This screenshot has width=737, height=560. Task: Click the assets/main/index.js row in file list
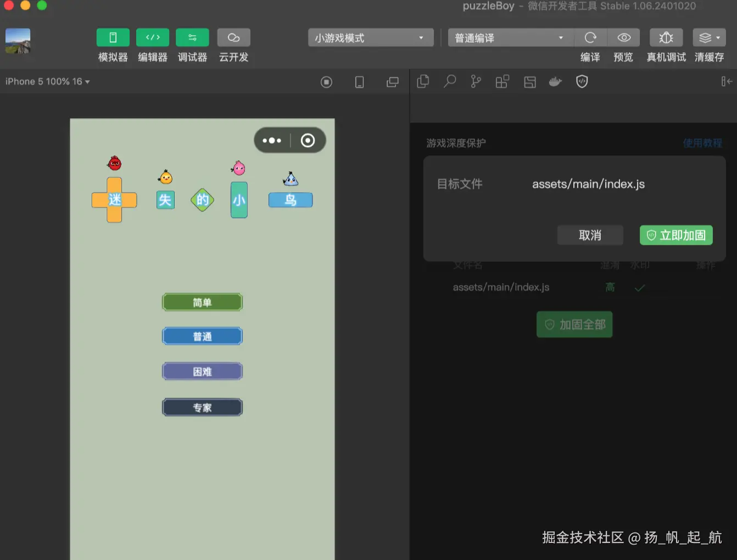pos(501,287)
